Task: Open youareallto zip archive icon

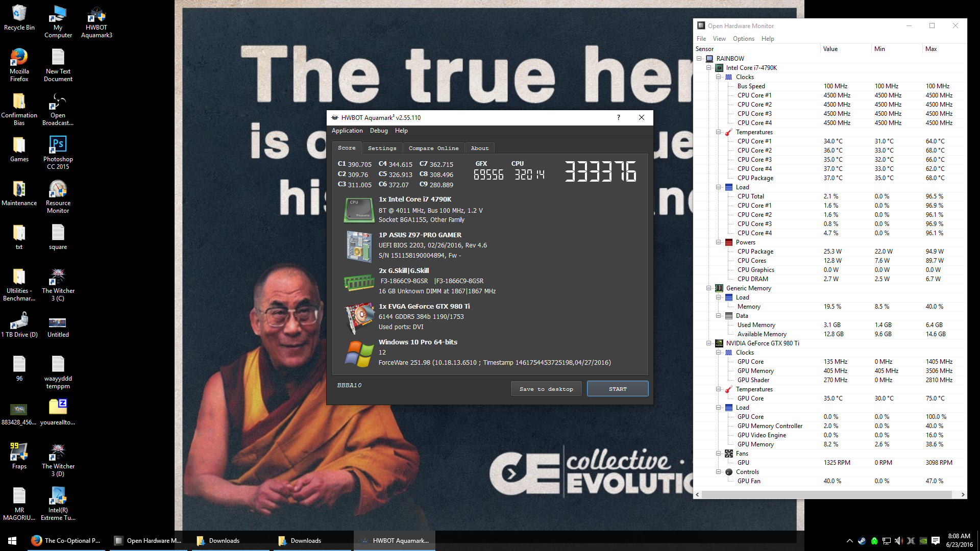Action: [58, 412]
